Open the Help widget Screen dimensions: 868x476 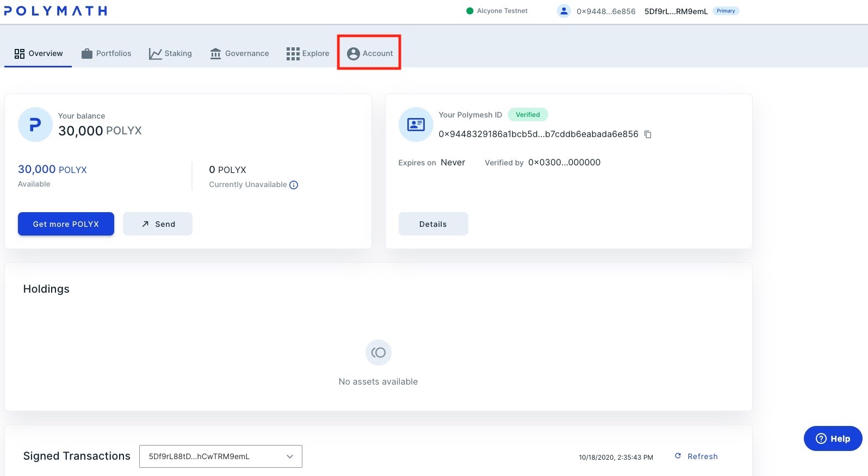833,438
